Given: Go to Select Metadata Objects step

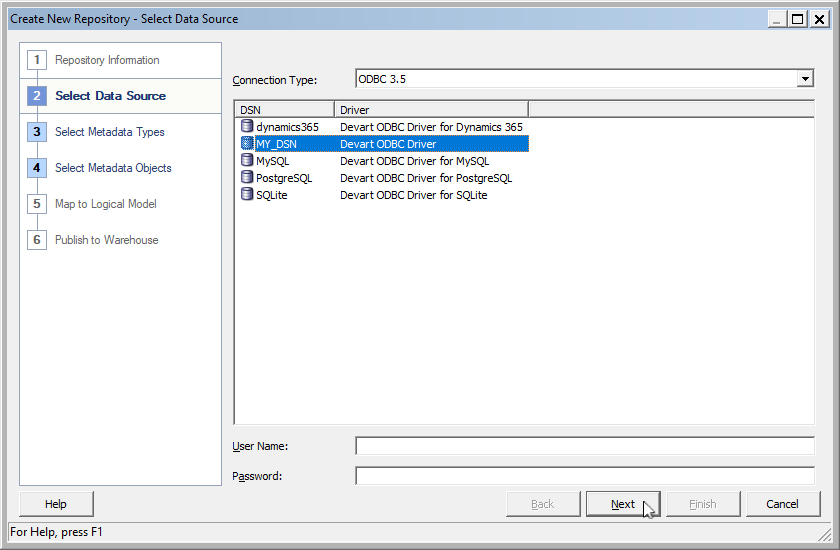Looking at the screenshot, I should [x=113, y=168].
